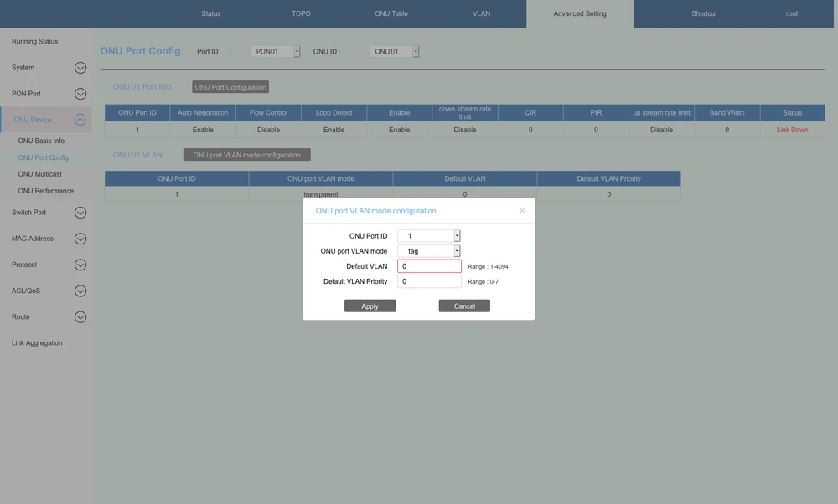This screenshot has width=838, height=504.
Task: Open ONU Multicast in the sidebar
Action: pos(40,174)
